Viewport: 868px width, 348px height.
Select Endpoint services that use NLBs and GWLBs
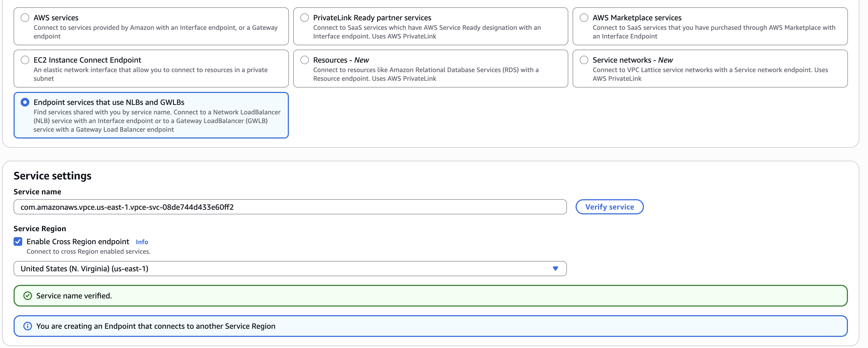25,102
